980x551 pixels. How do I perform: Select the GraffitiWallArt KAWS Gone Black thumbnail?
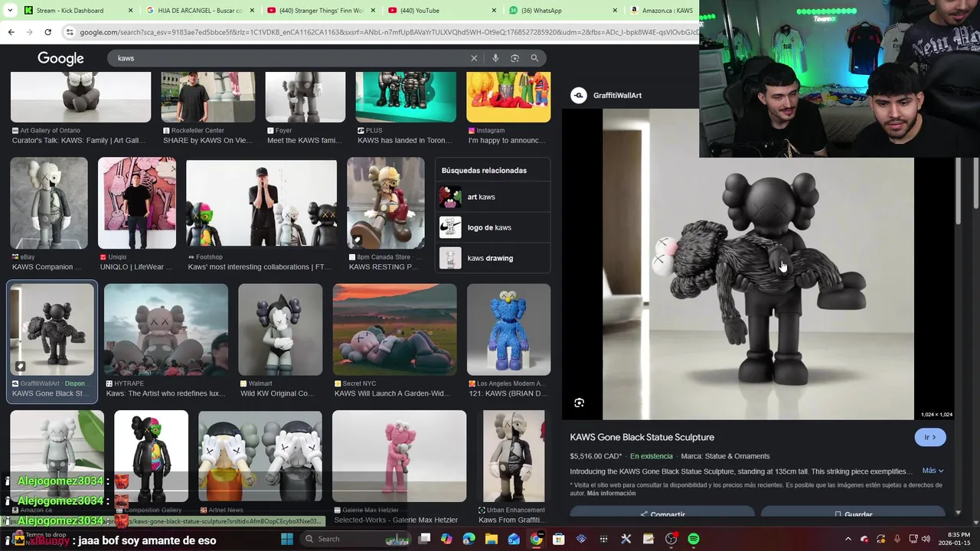pos(51,330)
